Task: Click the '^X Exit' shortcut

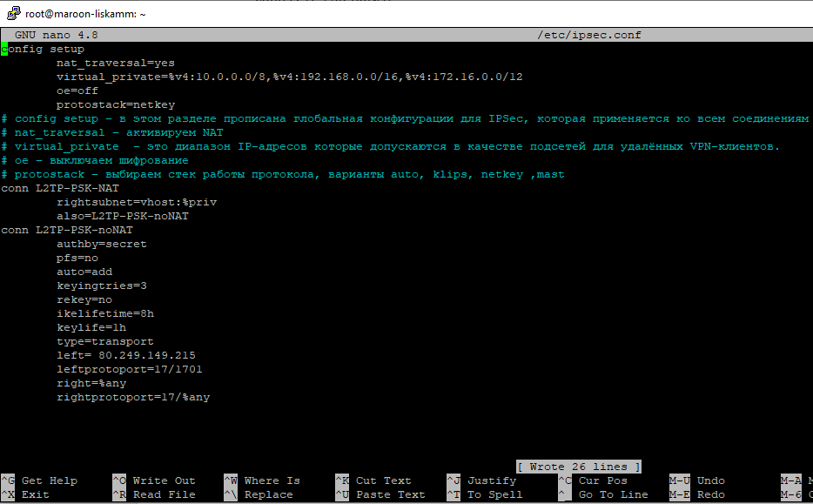Action: tap(25, 495)
